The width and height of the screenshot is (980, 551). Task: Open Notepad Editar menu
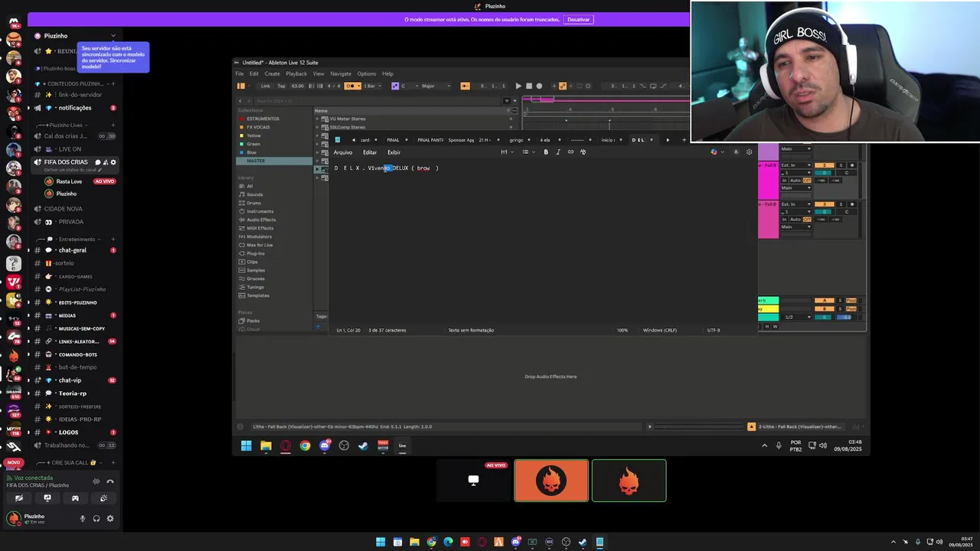(x=370, y=152)
